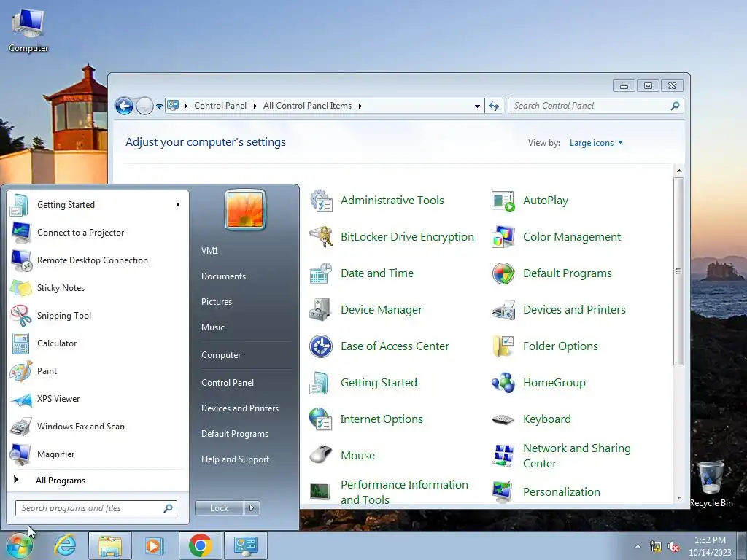Launch Calculator icon in Start menu
The width and height of the screenshot is (747, 560).
coord(20,343)
